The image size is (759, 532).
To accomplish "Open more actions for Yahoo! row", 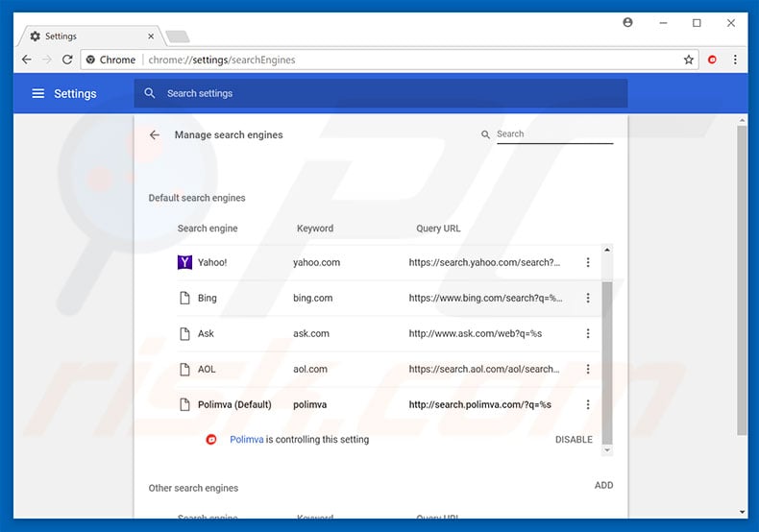I will click(588, 262).
